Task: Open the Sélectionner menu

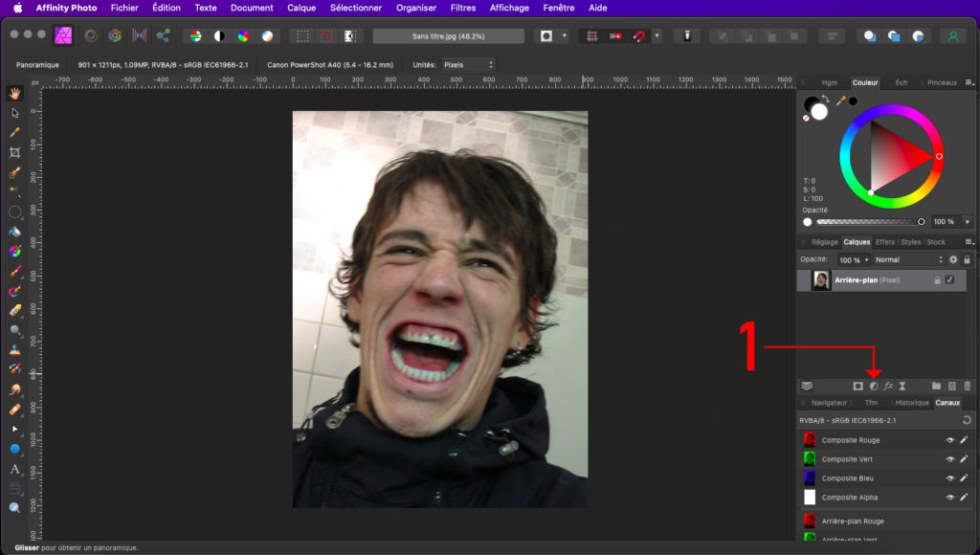Action: click(356, 8)
